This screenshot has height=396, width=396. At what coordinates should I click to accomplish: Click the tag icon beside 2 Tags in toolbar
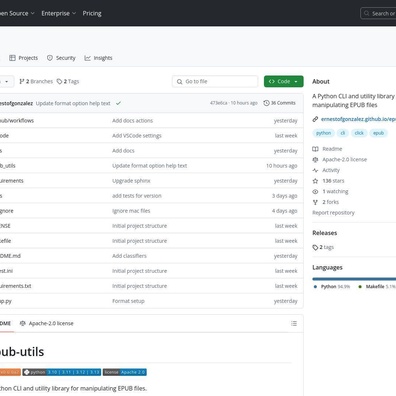[59, 81]
